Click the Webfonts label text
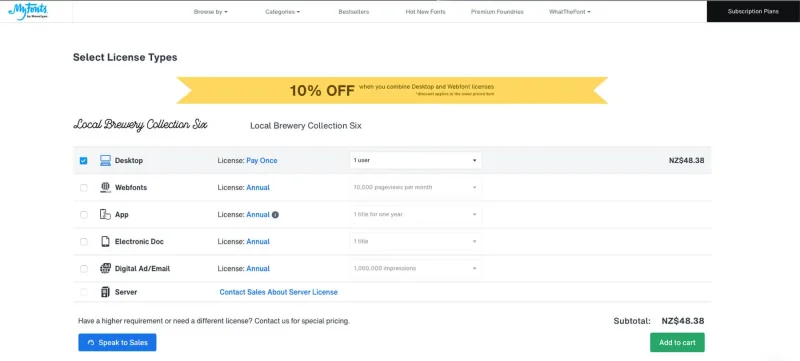Screen dimensions: 800x361 coord(131,188)
